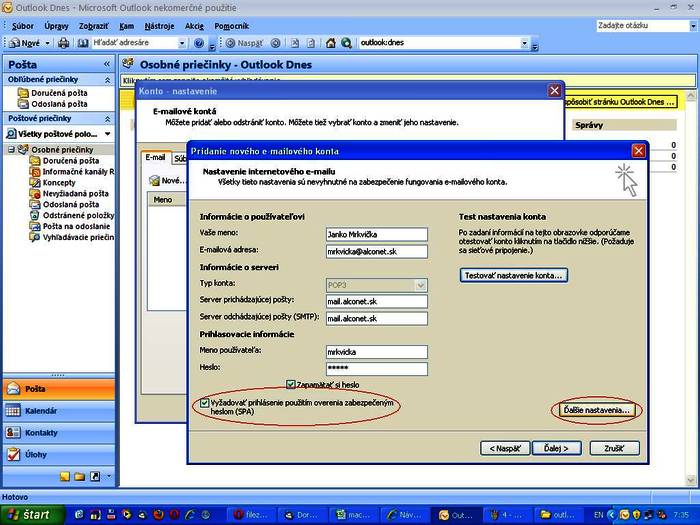Click the E-mailová adresa input field
Screen dimensions: 700x525
377,251
